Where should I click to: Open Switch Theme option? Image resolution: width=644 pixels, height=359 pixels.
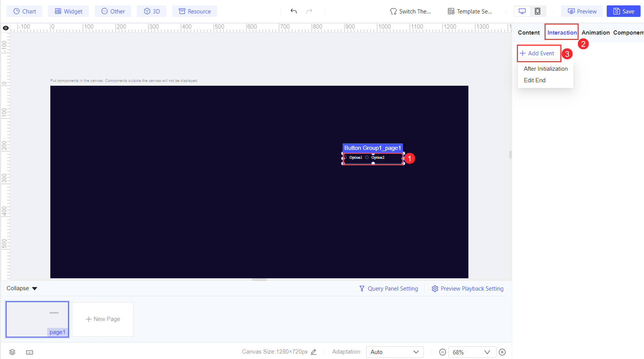[410, 11]
